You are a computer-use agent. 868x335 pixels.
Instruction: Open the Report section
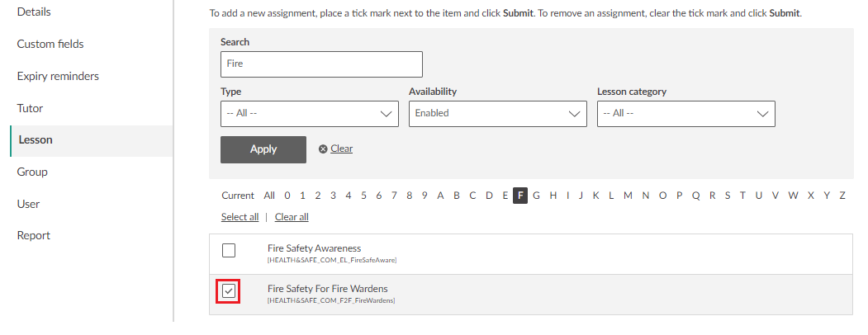34,235
